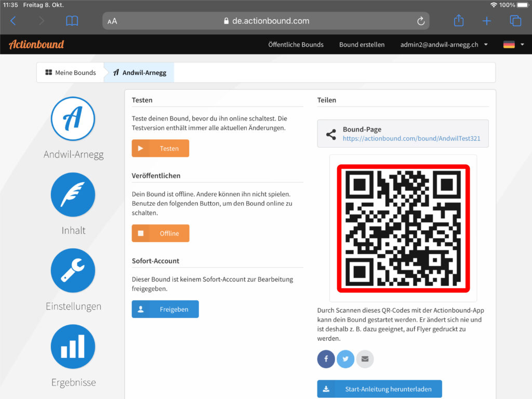
Task: Tap the bound QR code image
Action: 403,229
